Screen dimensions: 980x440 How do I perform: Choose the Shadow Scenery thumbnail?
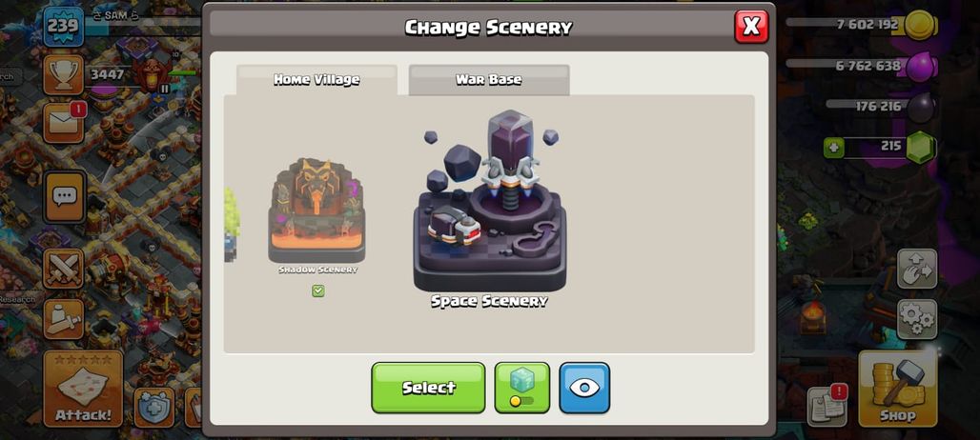click(316, 210)
